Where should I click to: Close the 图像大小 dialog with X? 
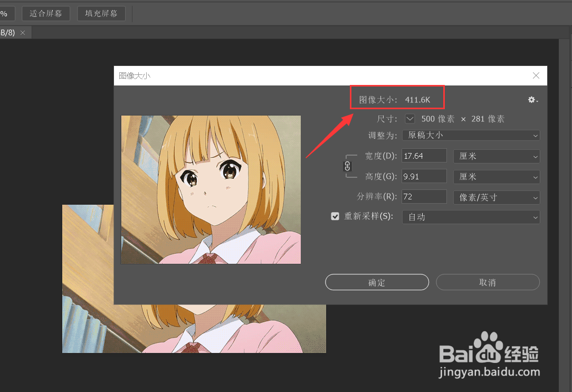pos(536,75)
